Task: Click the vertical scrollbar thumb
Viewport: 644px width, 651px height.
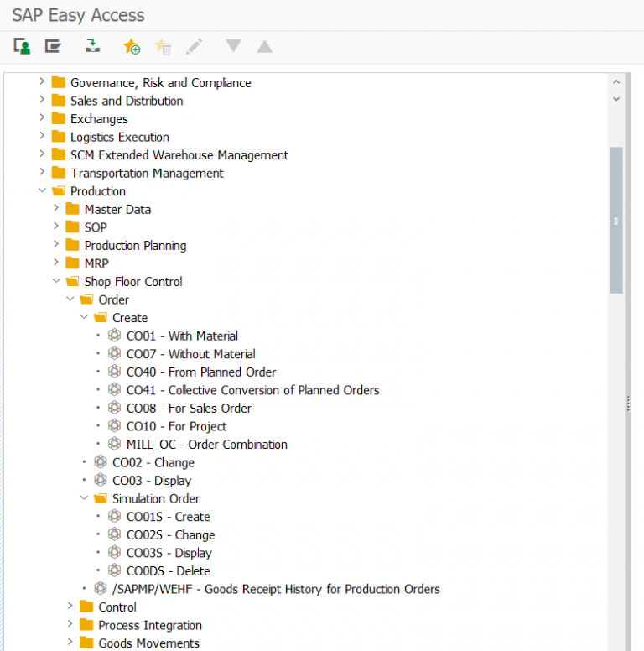Action: tap(616, 221)
